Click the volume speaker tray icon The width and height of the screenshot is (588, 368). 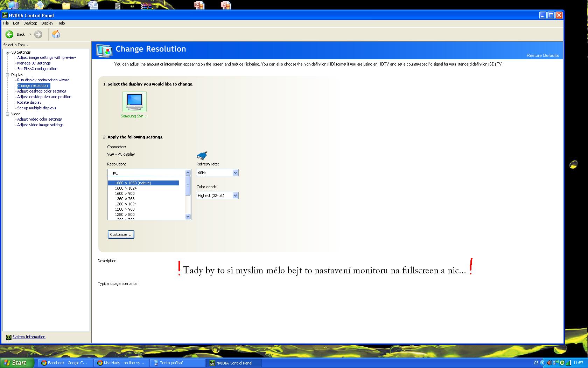[549, 363]
